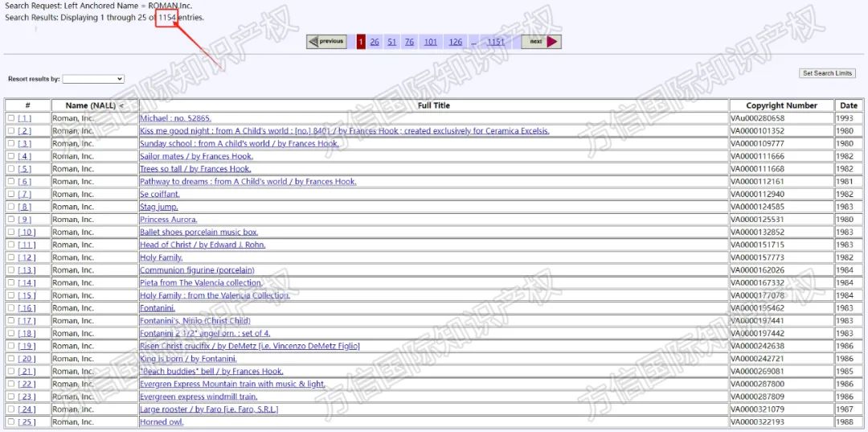Viewport: 868px width, 432px height.
Task: Jump to results starting at 101
Action: (431, 42)
